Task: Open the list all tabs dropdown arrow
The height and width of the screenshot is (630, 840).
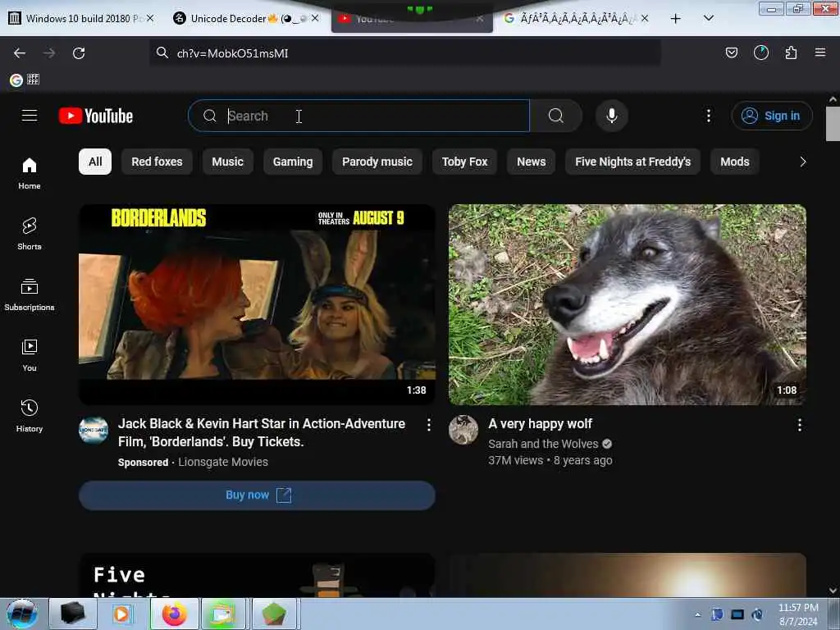Action: [x=708, y=18]
